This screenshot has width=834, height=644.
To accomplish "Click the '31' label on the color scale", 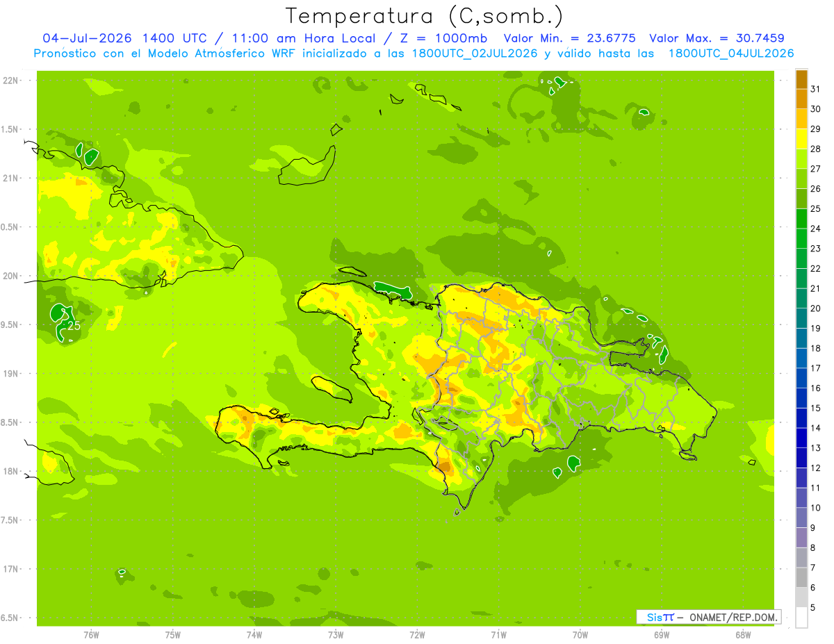I will [816, 89].
